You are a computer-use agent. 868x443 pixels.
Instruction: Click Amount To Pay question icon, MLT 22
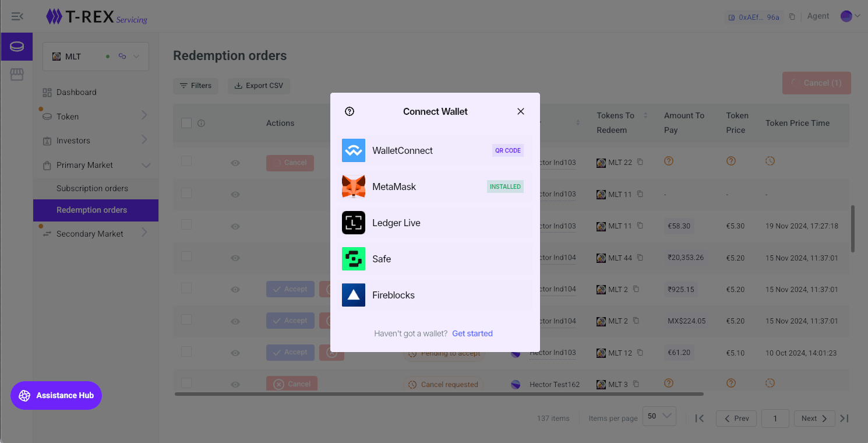669,161
